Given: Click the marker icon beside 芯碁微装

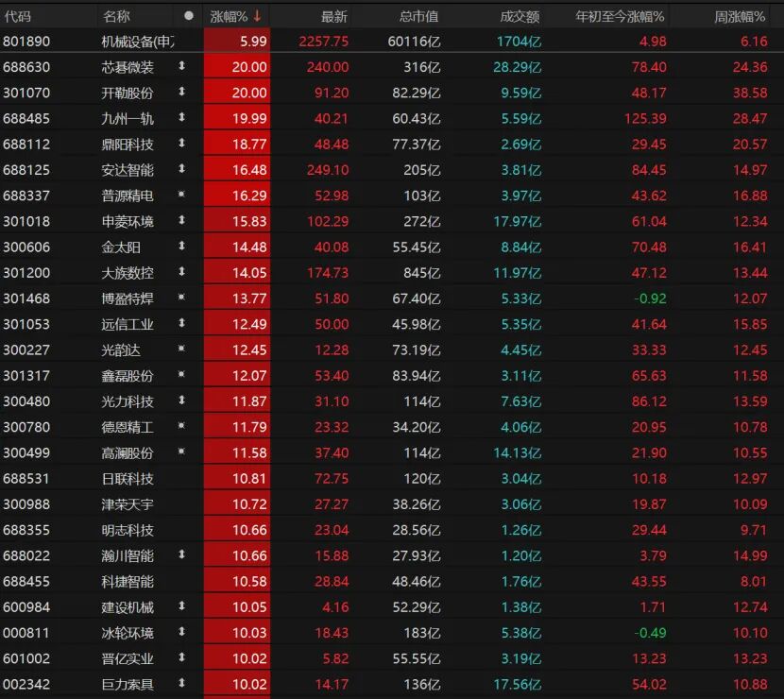Looking at the screenshot, I should (182, 66).
